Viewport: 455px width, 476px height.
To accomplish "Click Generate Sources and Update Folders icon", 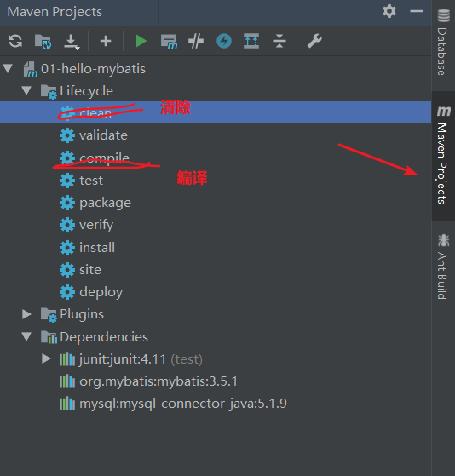I will (43, 41).
